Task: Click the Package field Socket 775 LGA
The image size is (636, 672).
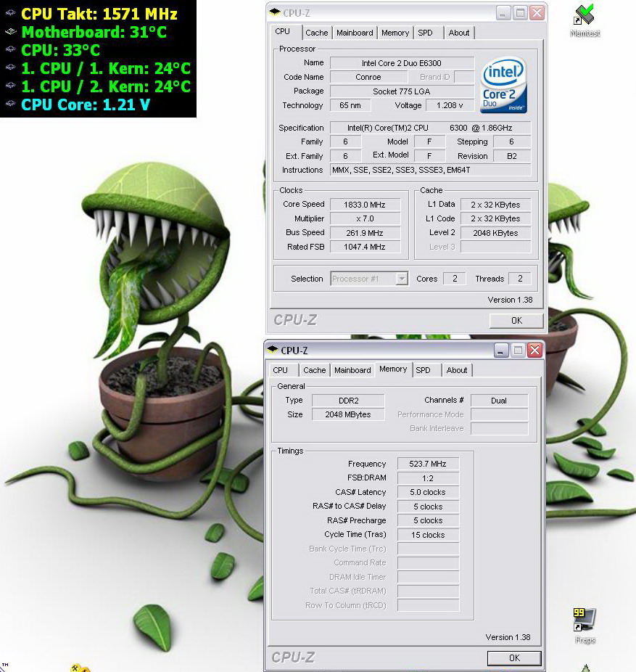Action: pyautogui.click(x=402, y=91)
